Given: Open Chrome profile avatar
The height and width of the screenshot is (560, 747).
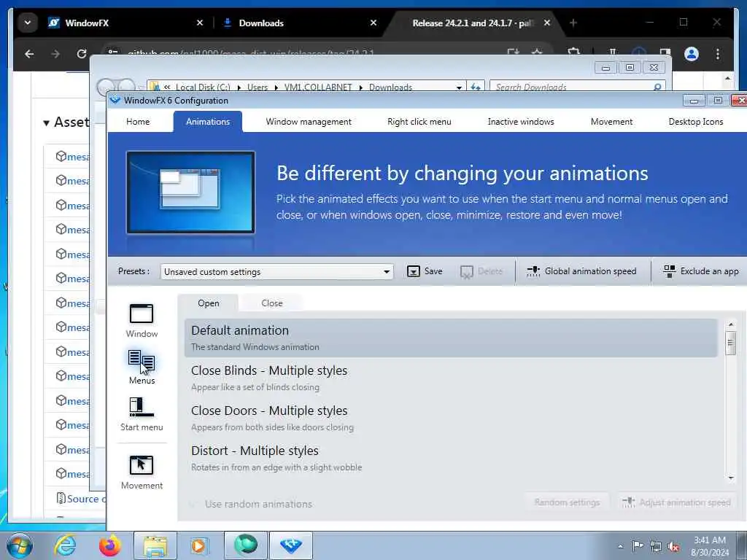Looking at the screenshot, I should [692, 54].
